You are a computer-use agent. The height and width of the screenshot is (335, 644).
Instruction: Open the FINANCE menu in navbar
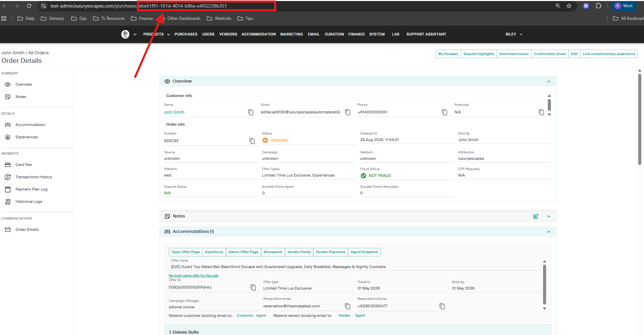pos(356,34)
